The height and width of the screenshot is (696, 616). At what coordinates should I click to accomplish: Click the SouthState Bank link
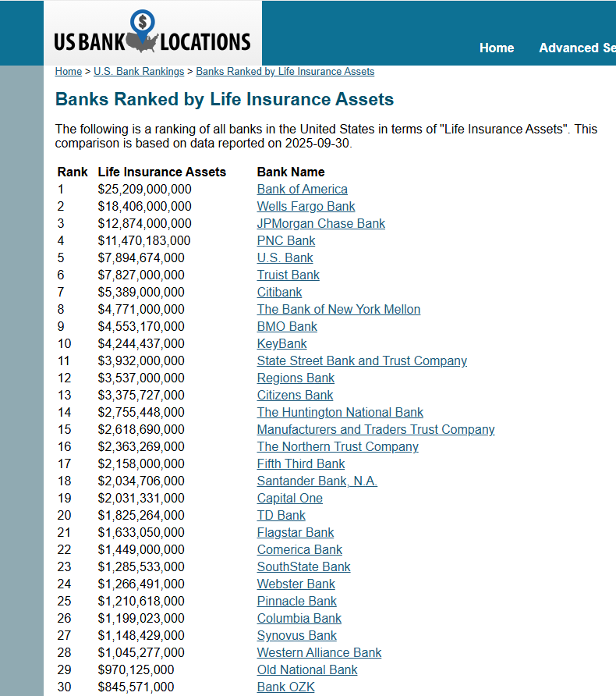(x=304, y=566)
